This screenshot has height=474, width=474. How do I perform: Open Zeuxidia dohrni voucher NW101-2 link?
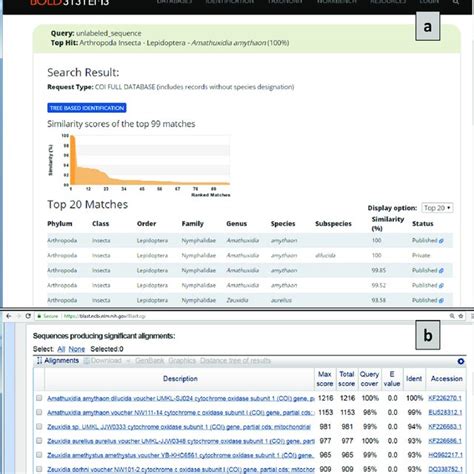point(181,469)
